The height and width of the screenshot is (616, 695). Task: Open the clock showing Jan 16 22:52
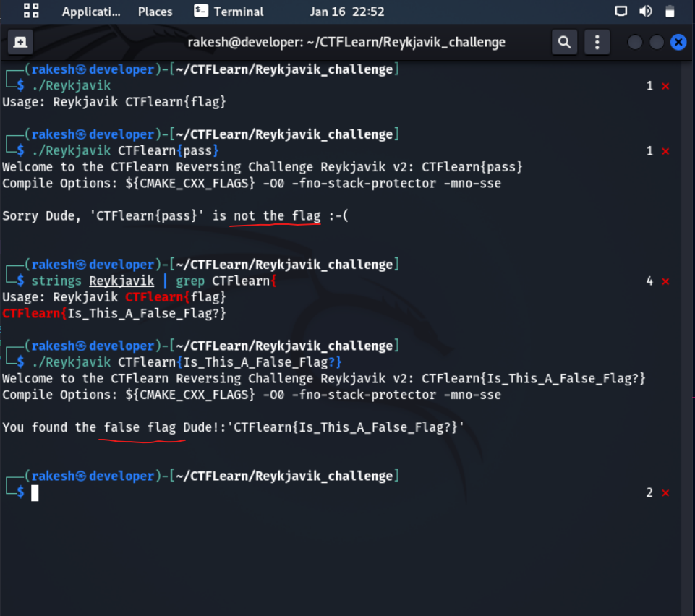[347, 12]
